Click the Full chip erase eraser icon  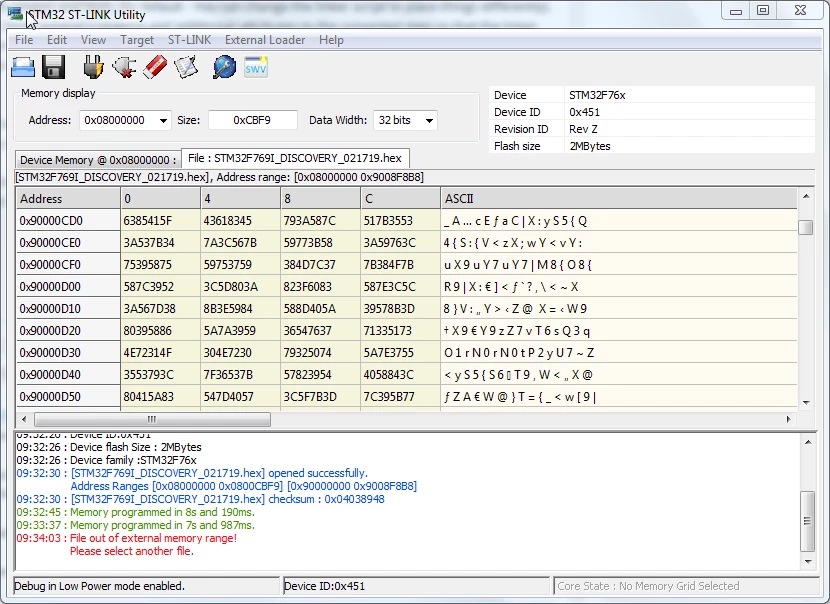(155, 67)
